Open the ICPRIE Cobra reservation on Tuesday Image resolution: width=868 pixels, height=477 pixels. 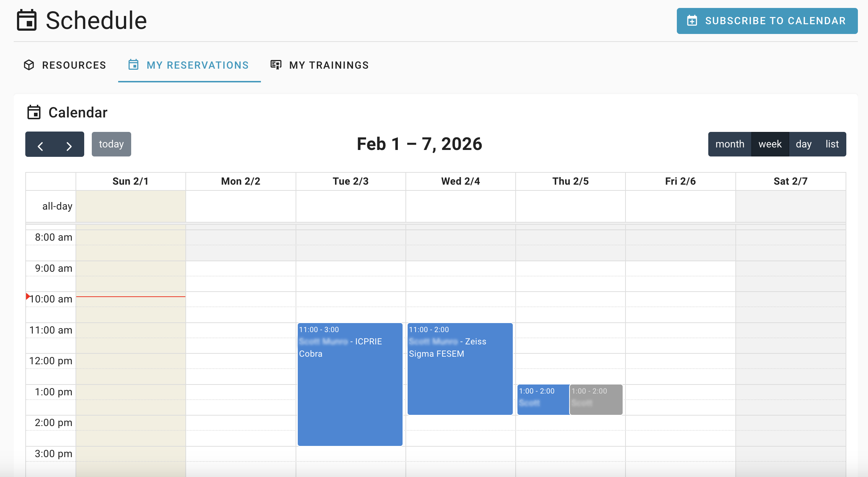tap(350, 383)
